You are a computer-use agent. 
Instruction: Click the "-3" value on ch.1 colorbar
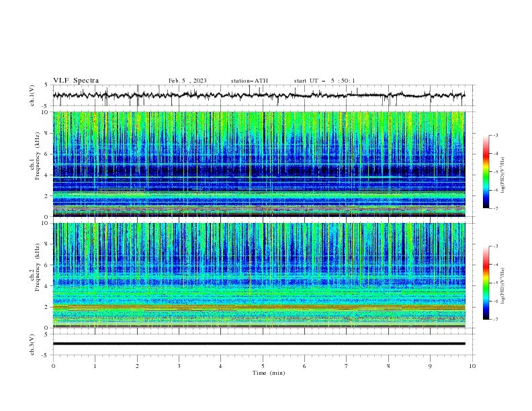pos(495,135)
